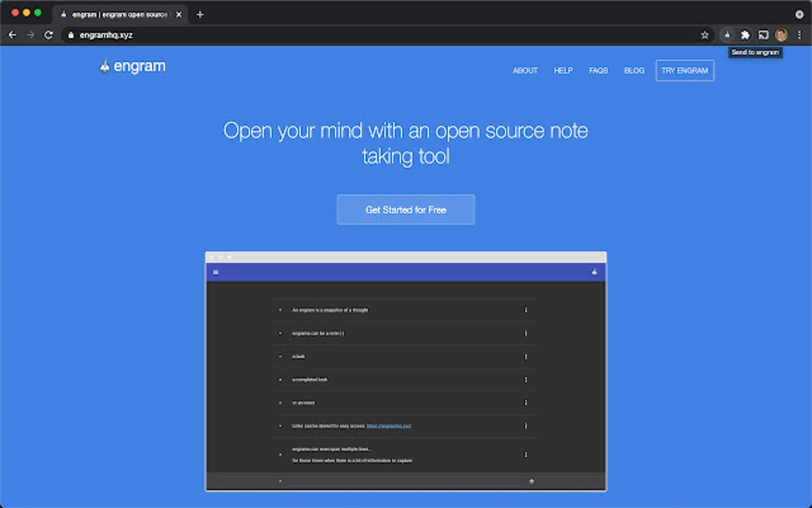Click the Send to engram extension icon
812x508 pixels.
point(727,35)
